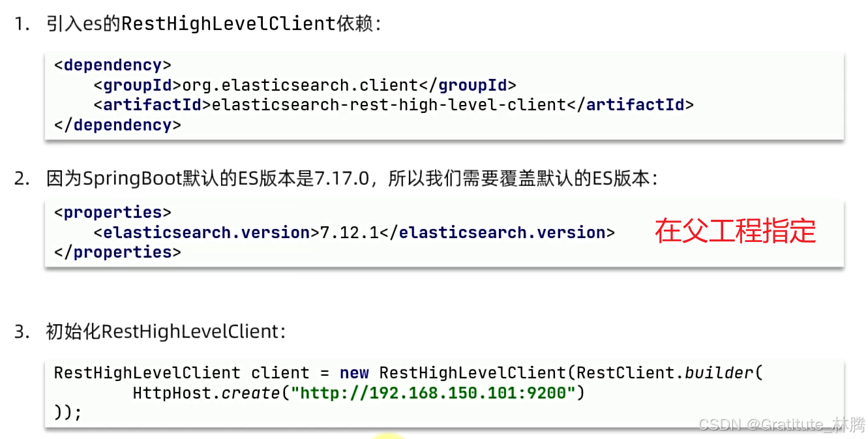
Task: Click the closing dependency tag
Action: (117, 125)
